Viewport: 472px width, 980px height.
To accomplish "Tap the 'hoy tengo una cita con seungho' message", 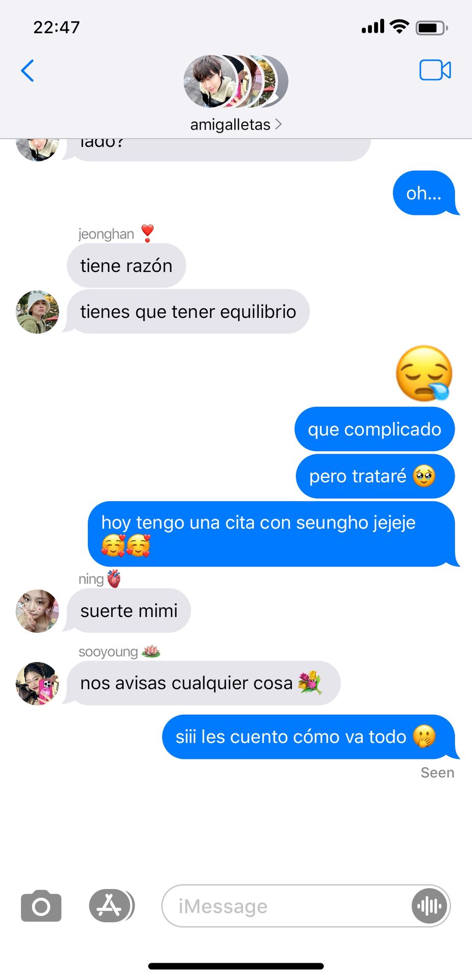I will click(x=272, y=534).
